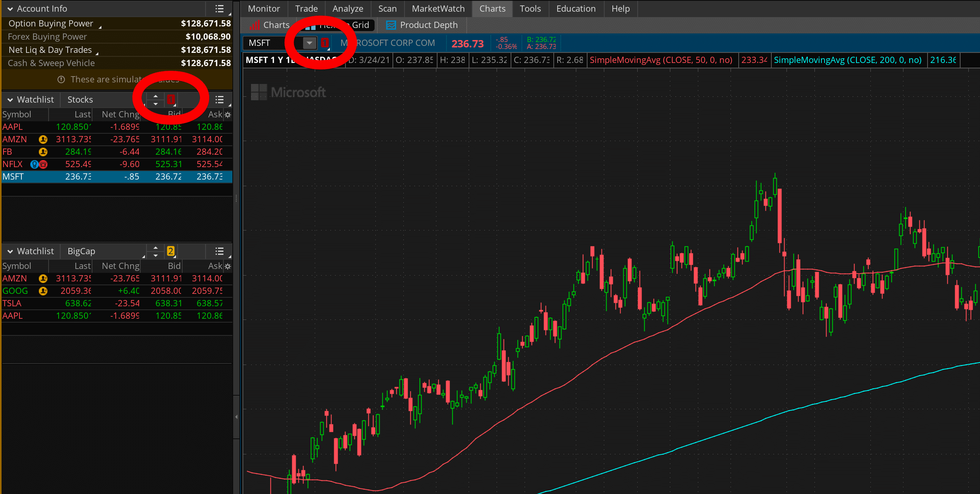
Task: Click the Microsoft Corp Com company name
Action: [x=387, y=43]
